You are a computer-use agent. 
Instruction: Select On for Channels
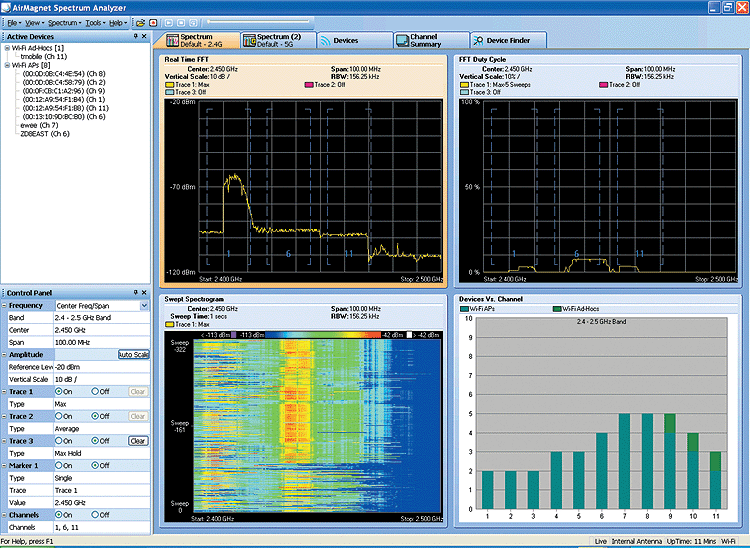[58, 515]
